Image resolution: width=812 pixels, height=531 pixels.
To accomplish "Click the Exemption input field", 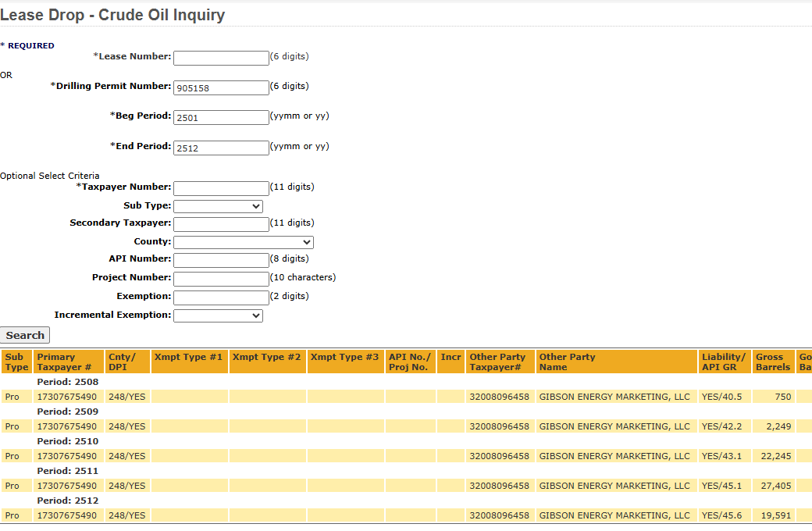I will 221,298.
